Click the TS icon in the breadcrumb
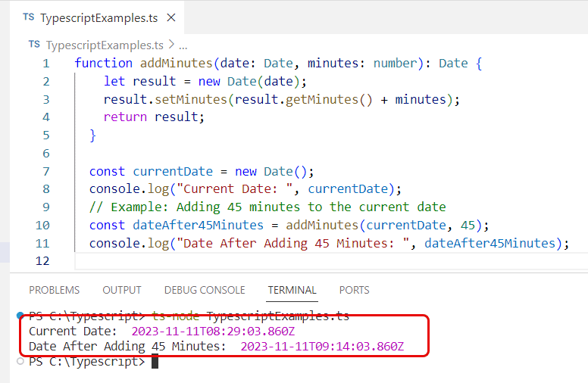 (x=34, y=45)
